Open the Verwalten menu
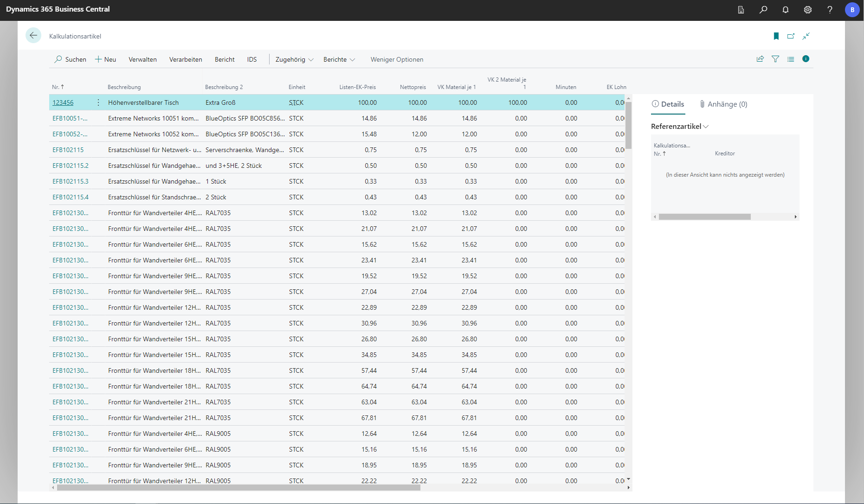 [142, 59]
